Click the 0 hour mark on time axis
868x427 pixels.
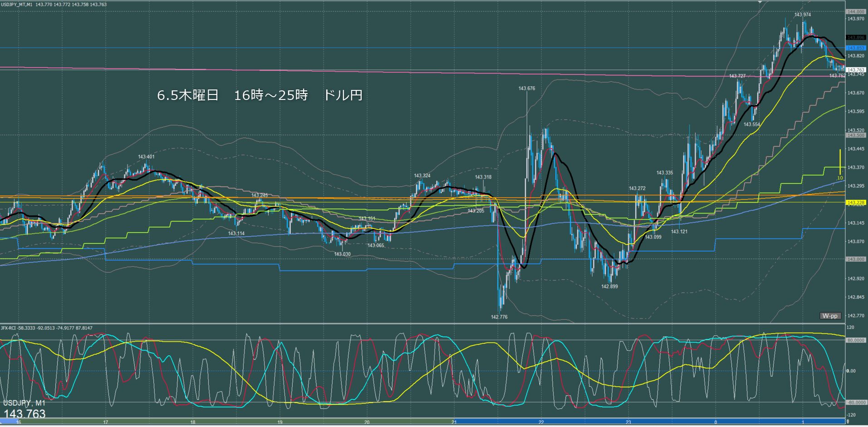tap(716, 422)
